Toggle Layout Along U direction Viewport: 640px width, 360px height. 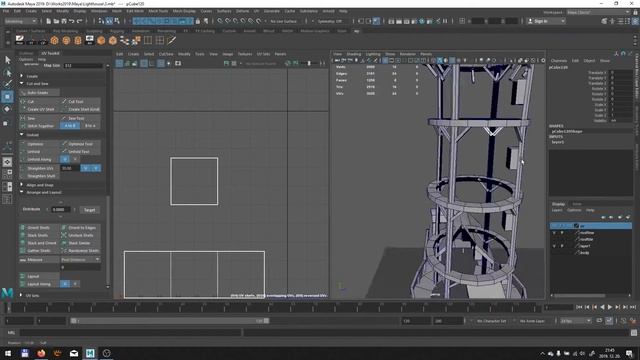(x=65, y=284)
